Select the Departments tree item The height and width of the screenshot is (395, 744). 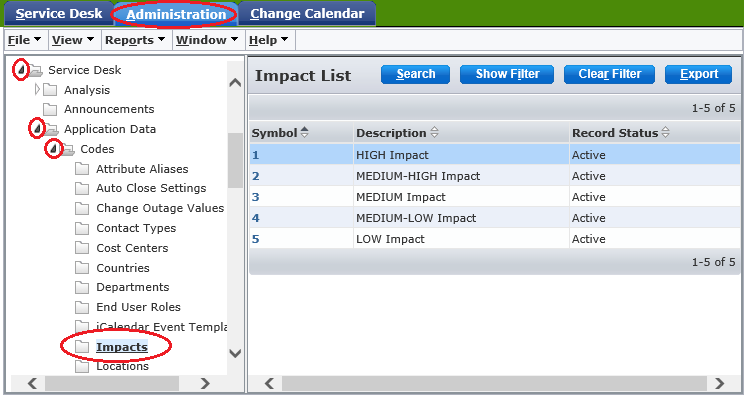(x=132, y=287)
